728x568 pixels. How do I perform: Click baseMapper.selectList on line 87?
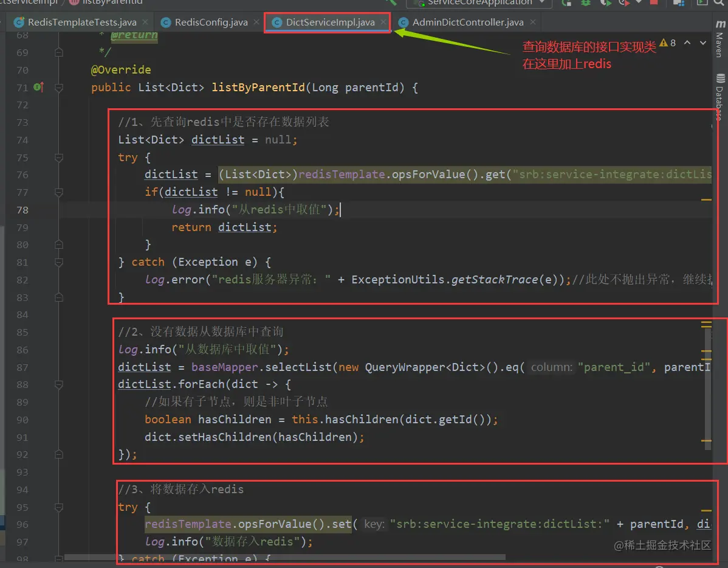tap(261, 367)
